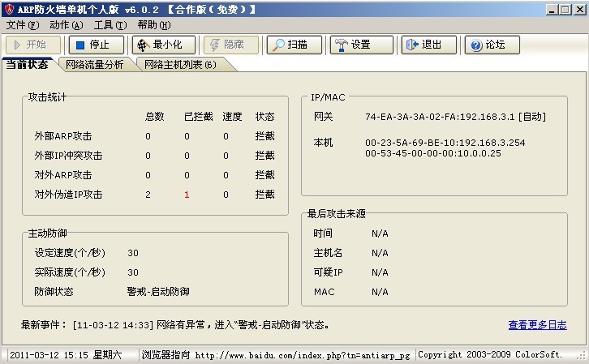Click the View More Logs (查看更多日志) link
The image size is (589, 364).
tap(537, 325)
